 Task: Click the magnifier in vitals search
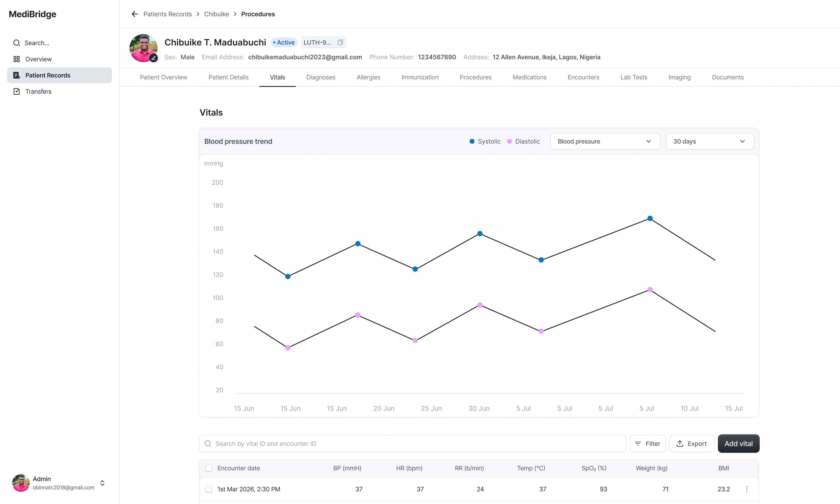point(208,444)
